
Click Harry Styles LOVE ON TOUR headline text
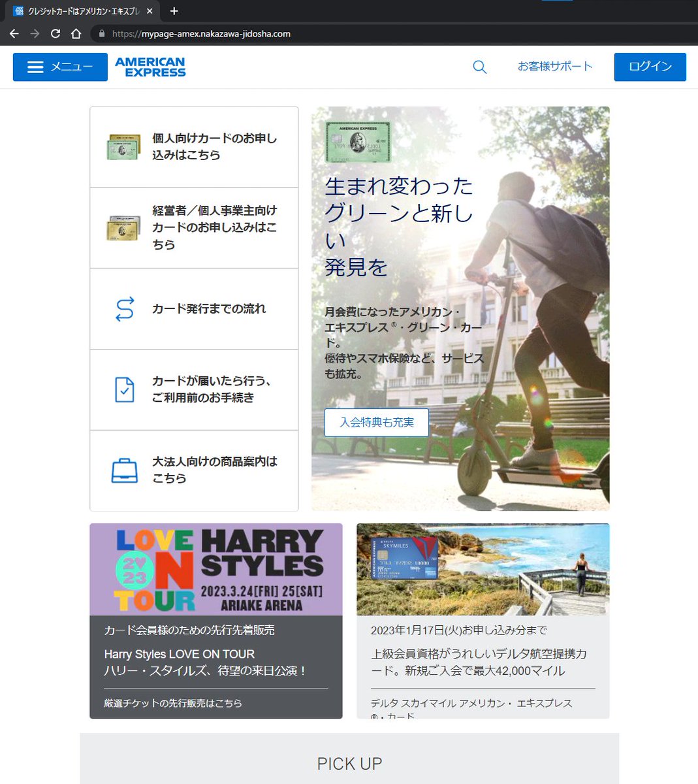tap(180, 654)
